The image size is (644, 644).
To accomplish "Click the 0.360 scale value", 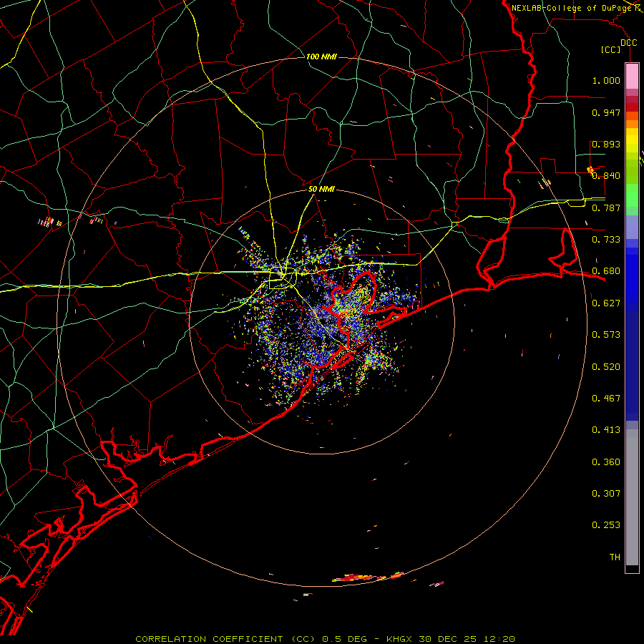I will [x=606, y=462].
